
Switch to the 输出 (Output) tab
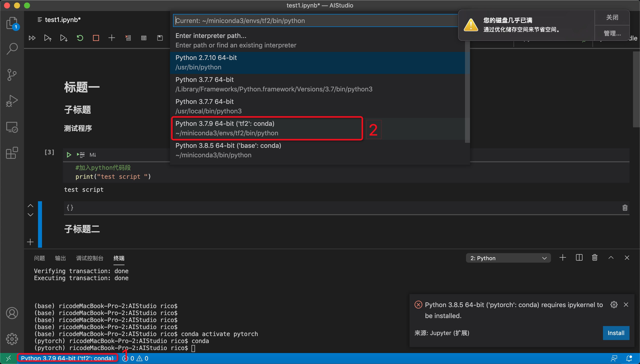click(x=60, y=258)
